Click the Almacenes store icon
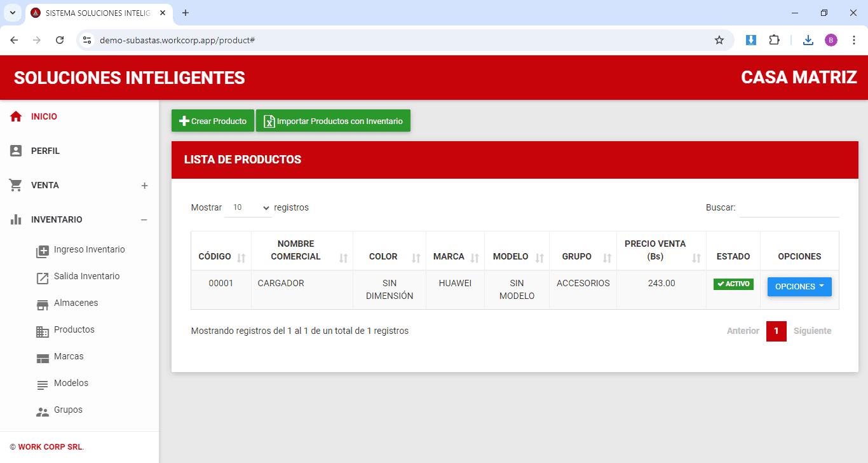Screen dimensions: 868x463 click(x=43, y=305)
